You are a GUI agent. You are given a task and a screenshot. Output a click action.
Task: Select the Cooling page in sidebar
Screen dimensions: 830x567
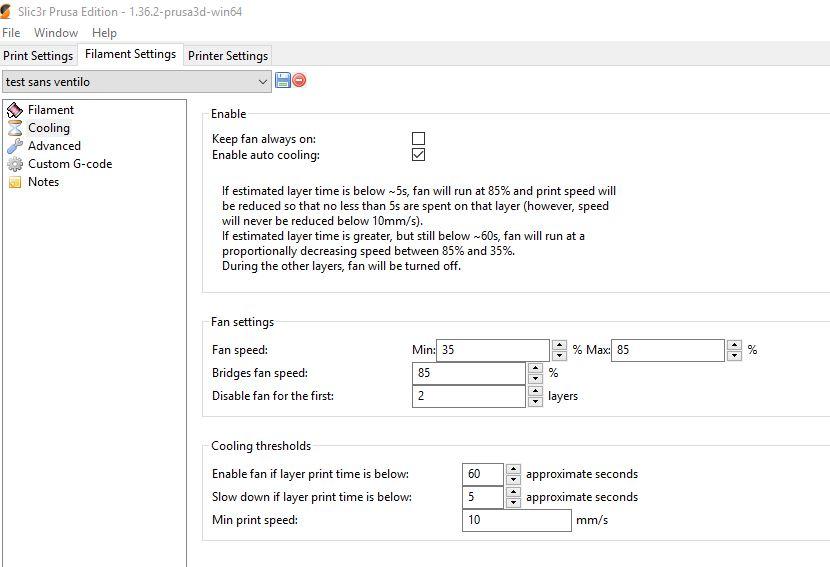(x=49, y=128)
